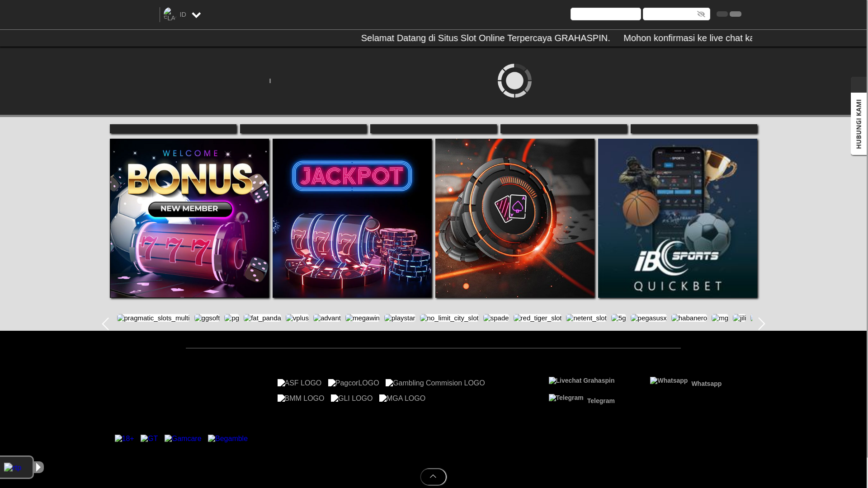Select advant provider logo
Screen dimensions: 868x488
[327, 318]
